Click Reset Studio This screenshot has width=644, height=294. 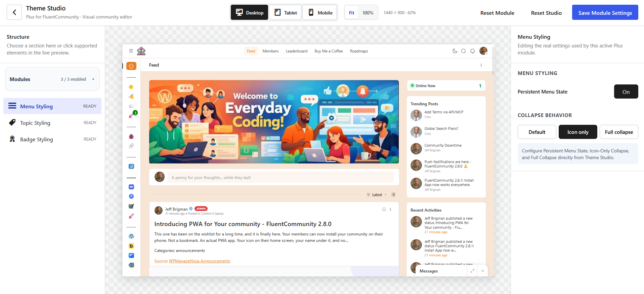click(x=546, y=13)
